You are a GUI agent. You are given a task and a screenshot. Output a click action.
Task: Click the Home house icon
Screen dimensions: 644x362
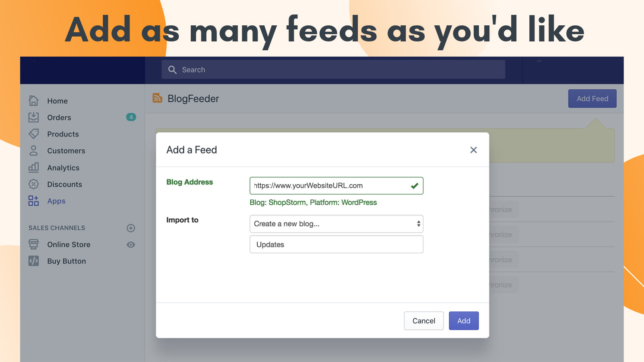(x=34, y=101)
